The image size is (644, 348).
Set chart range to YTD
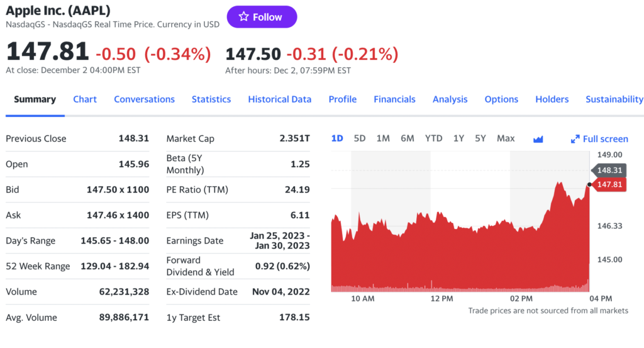[x=433, y=138]
